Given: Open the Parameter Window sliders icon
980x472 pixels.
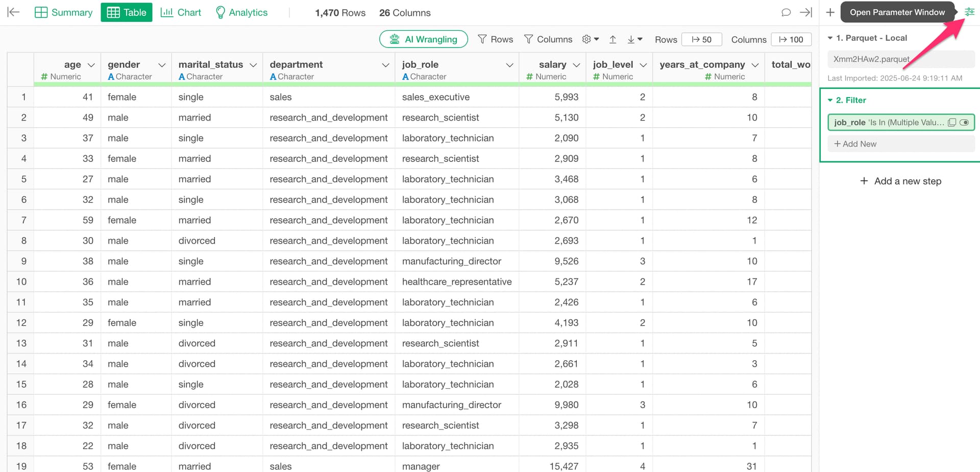Looking at the screenshot, I should point(969,12).
